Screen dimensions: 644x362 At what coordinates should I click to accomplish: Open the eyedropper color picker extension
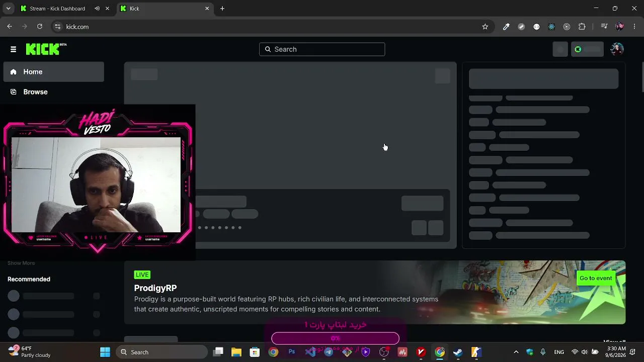pos(506,27)
